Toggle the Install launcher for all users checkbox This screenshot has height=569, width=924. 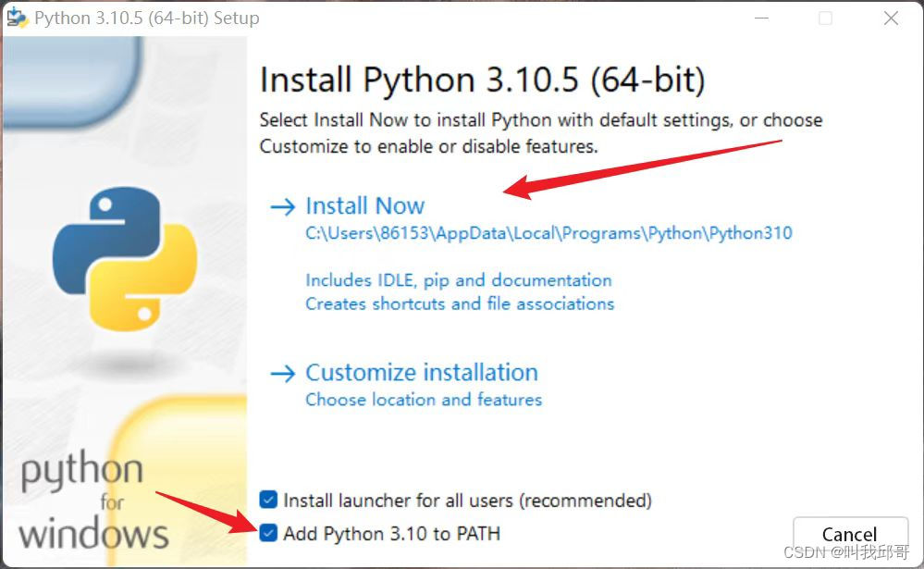click(x=268, y=501)
